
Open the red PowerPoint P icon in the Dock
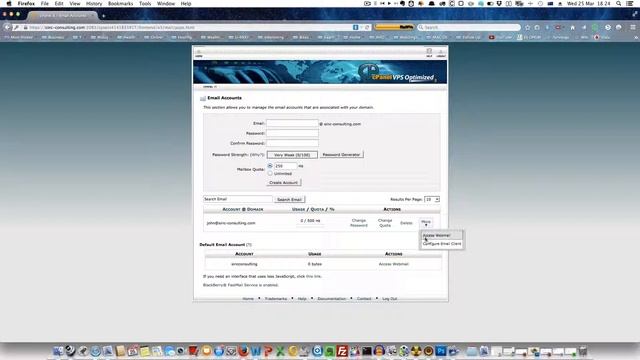(268, 351)
